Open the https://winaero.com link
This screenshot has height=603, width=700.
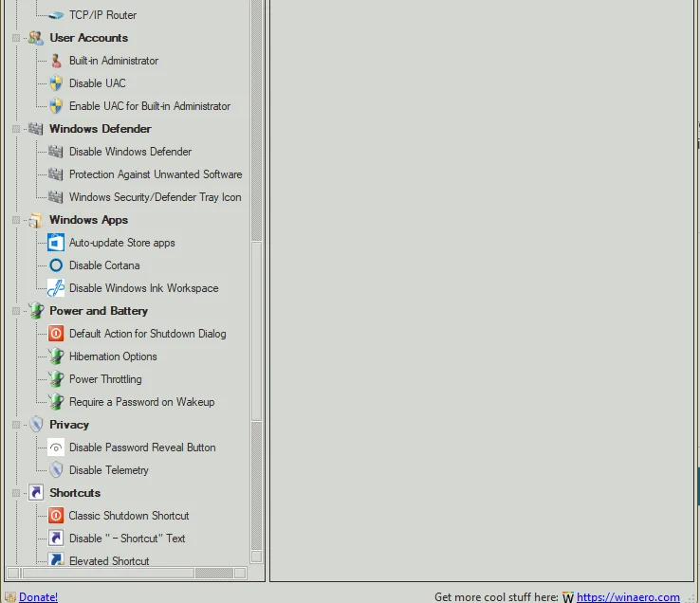[x=628, y=597]
